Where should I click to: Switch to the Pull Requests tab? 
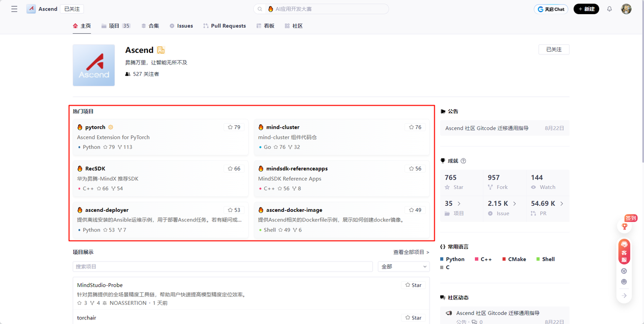click(x=224, y=26)
